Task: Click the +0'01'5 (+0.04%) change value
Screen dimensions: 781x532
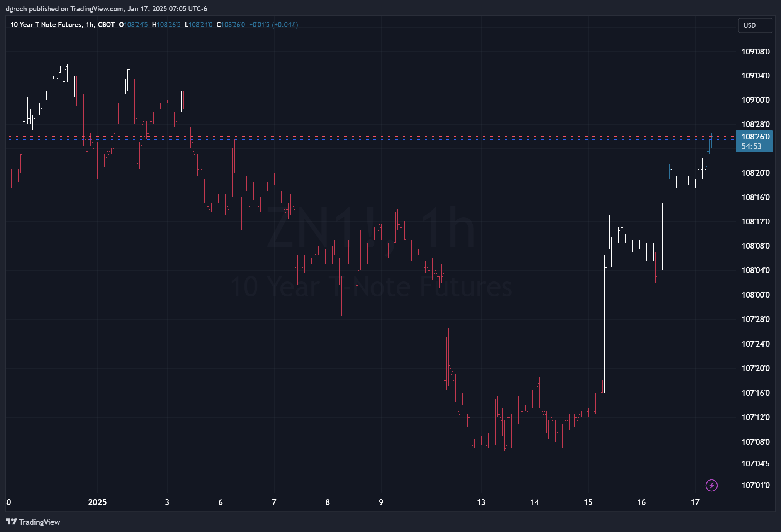Action: coord(273,25)
